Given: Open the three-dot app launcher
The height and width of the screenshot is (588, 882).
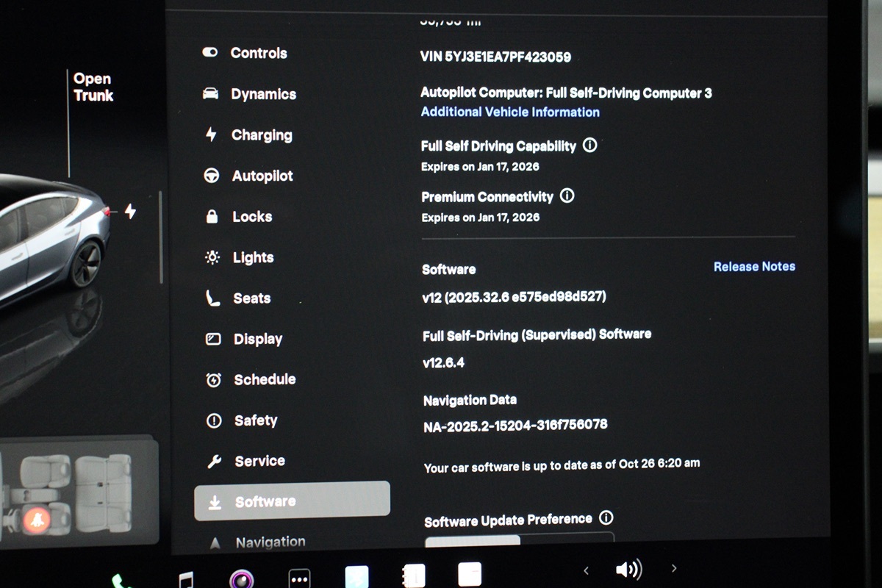Looking at the screenshot, I should 299,578.
